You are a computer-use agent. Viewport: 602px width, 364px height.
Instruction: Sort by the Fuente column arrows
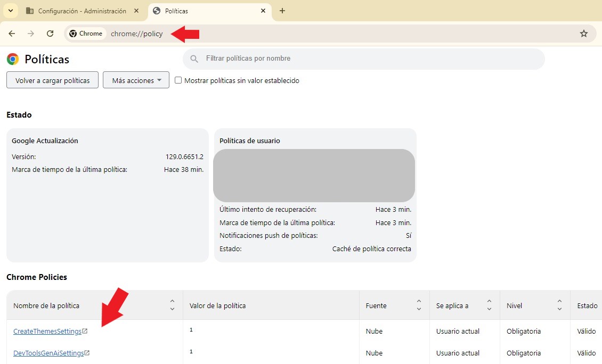[419, 305]
